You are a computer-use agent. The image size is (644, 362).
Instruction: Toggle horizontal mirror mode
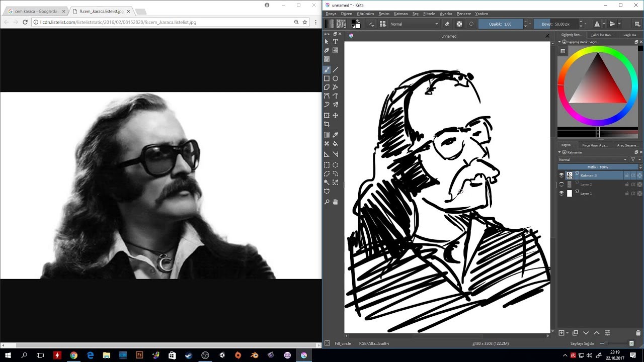click(597, 24)
